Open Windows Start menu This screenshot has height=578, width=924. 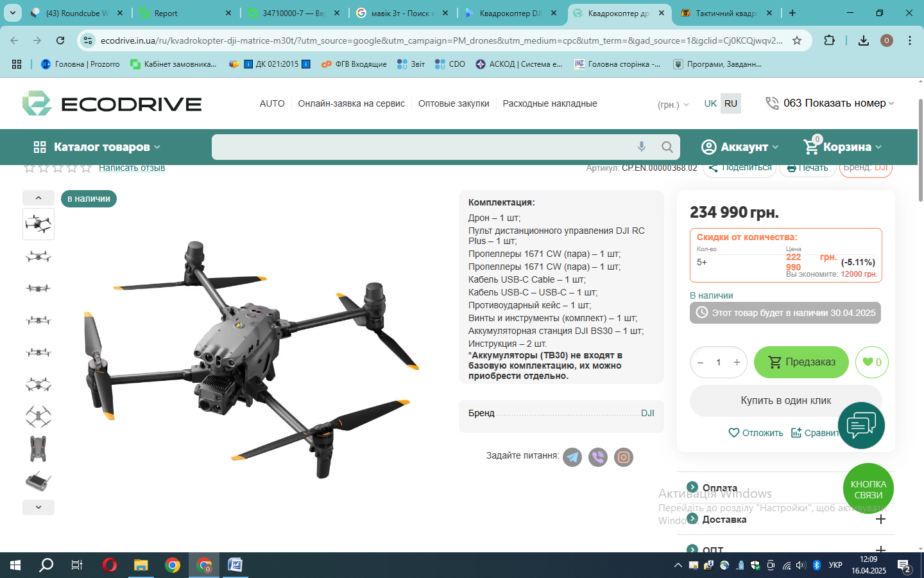(x=15, y=565)
